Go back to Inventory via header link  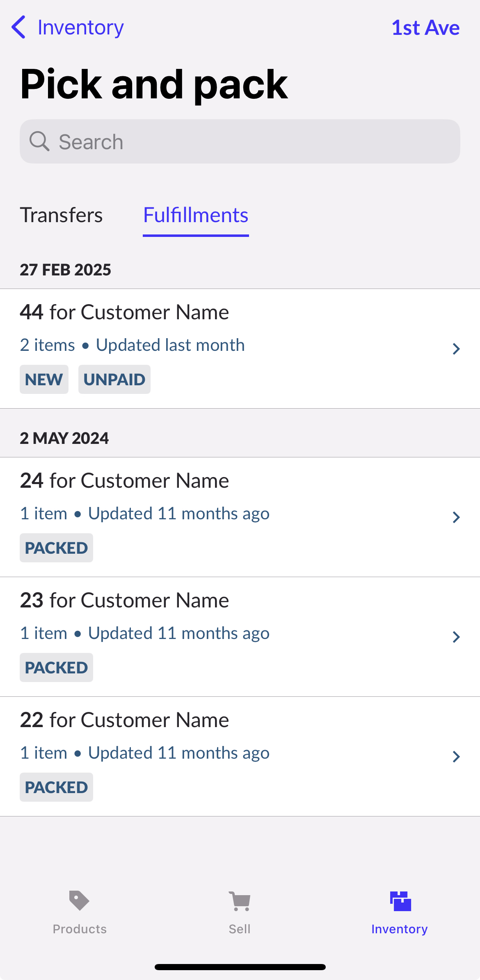pos(80,27)
